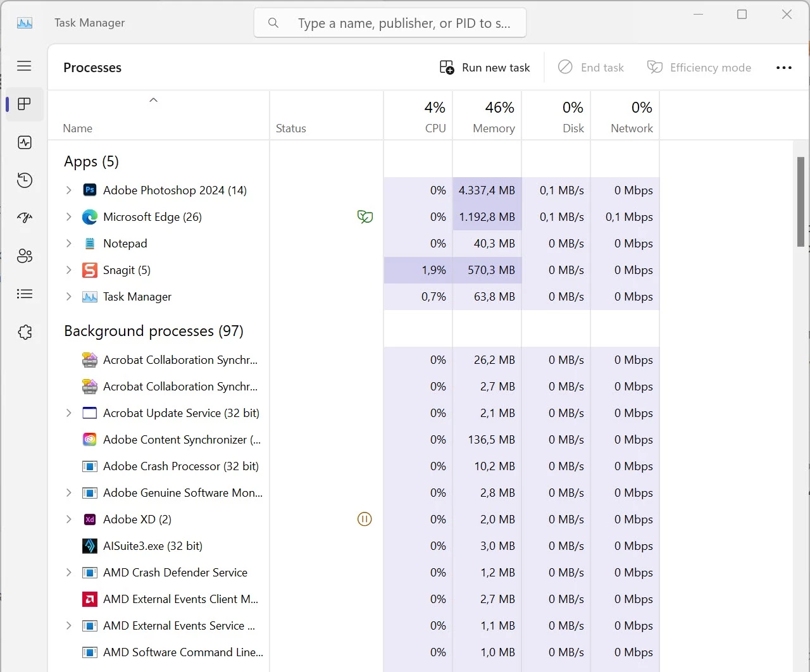Sort by the Status column header
Viewport: 810px width, 672px height.
pos(327,116)
